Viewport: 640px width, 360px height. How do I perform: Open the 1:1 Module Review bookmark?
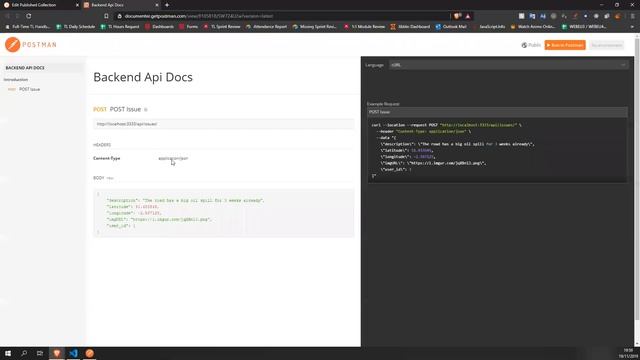click(364, 27)
